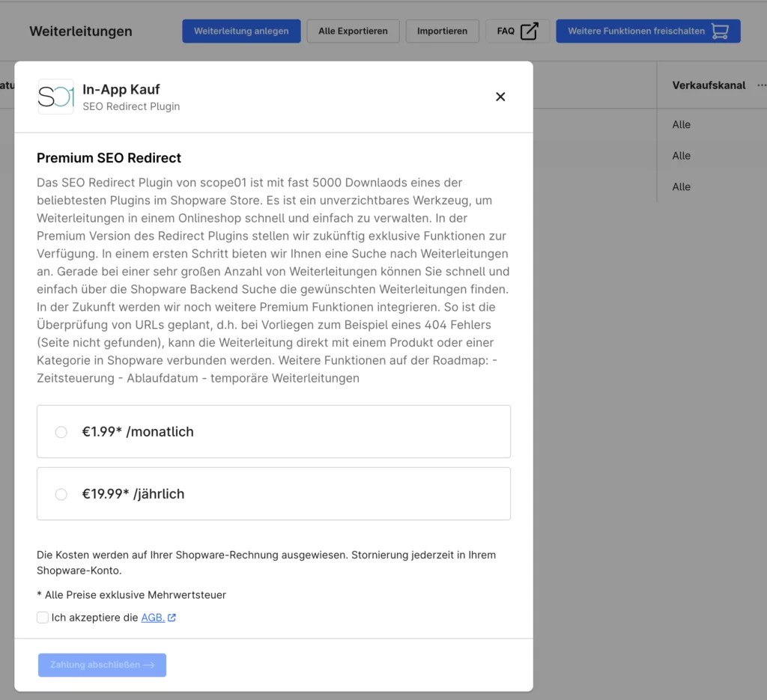Select the last 'Alle' row entry
Screen dimensions: 767x700
[682, 187]
